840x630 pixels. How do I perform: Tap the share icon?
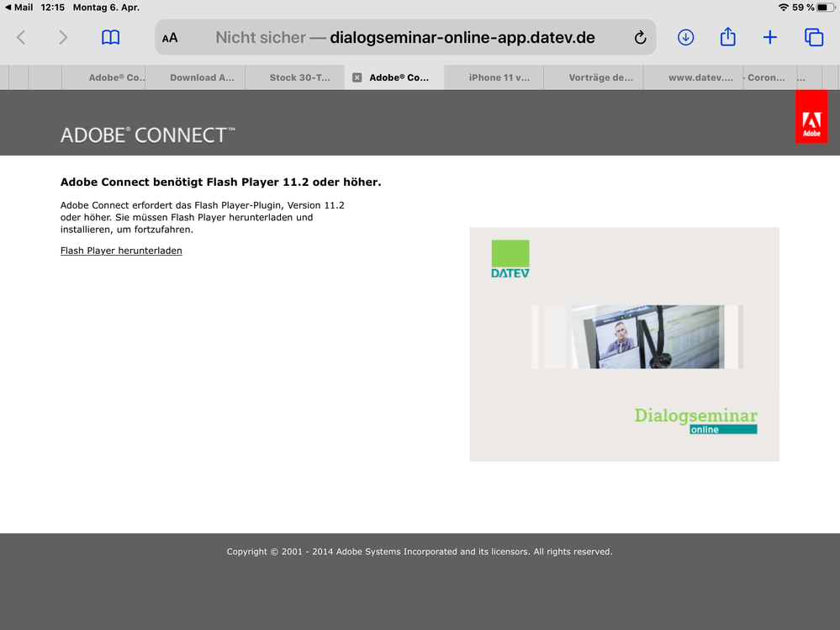tap(727, 37)
